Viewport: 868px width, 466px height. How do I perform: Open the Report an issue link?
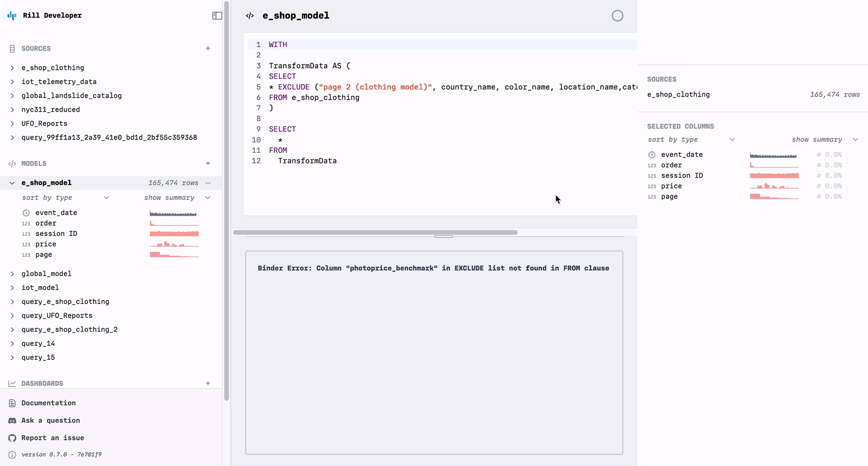(53, 438)
